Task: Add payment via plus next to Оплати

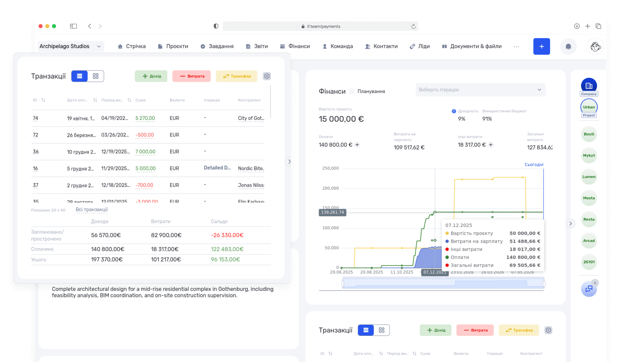Action: [x=357, y=145]
